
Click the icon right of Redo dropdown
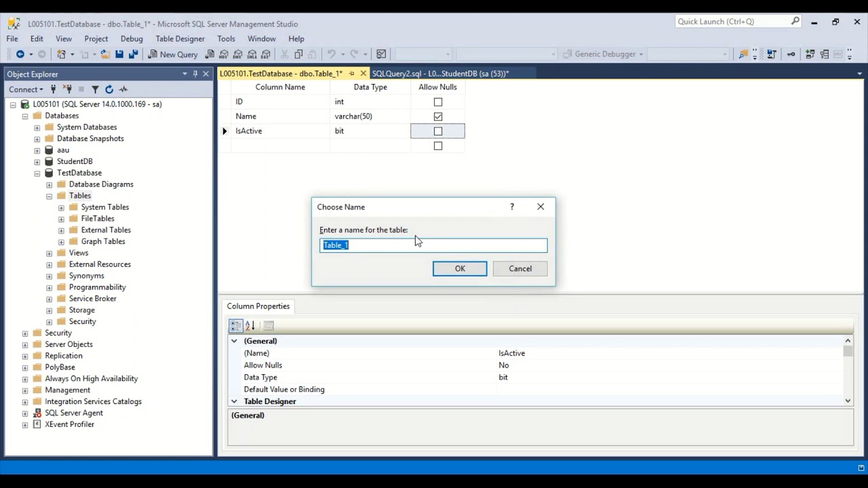(x=381, y=54)
